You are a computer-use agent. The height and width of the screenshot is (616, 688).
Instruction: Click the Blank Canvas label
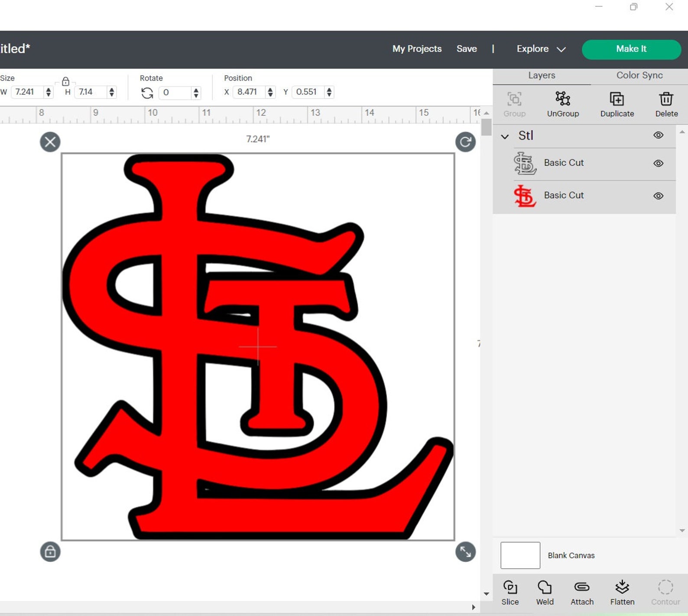click(571, 555)
